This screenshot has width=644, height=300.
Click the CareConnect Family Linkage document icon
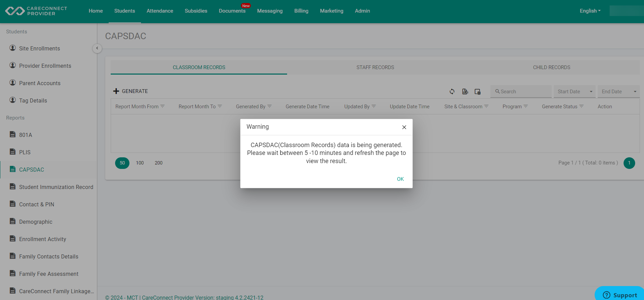13,291
